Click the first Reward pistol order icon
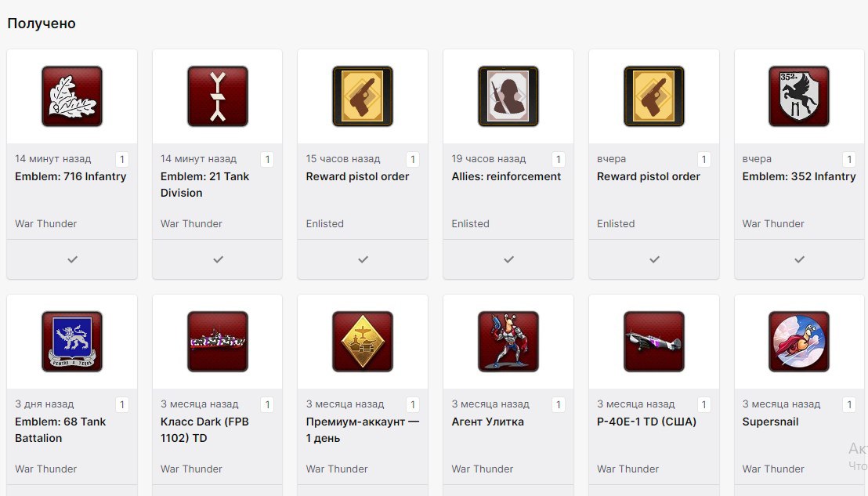The image size is (868, 496). click(x=363, y=96)
